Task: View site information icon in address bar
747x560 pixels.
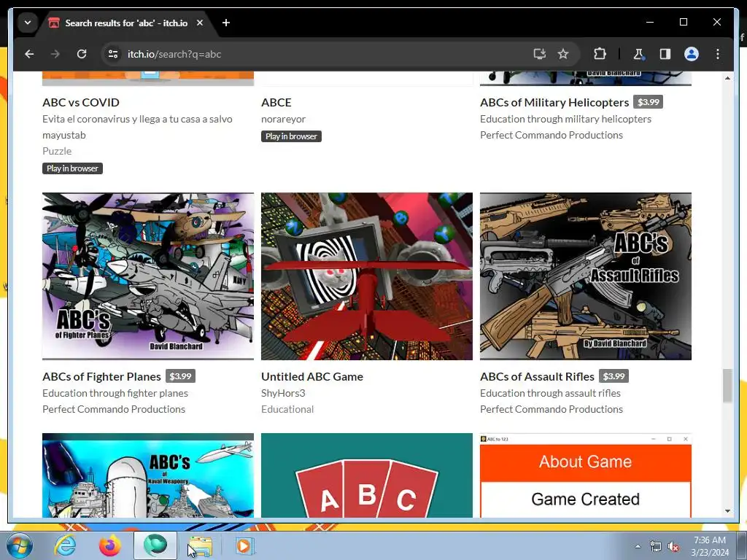Action: click(113, 54)
